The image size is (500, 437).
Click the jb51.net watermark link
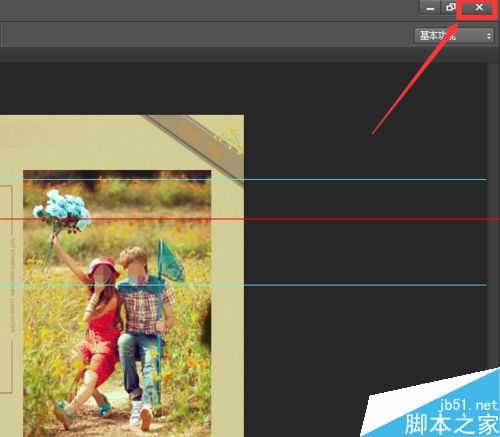(468, 405)
